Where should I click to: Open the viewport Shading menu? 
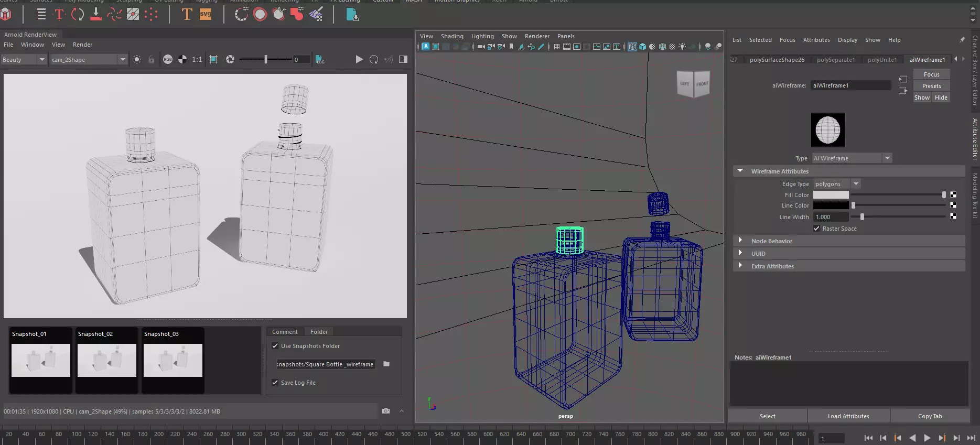(452, 36)
